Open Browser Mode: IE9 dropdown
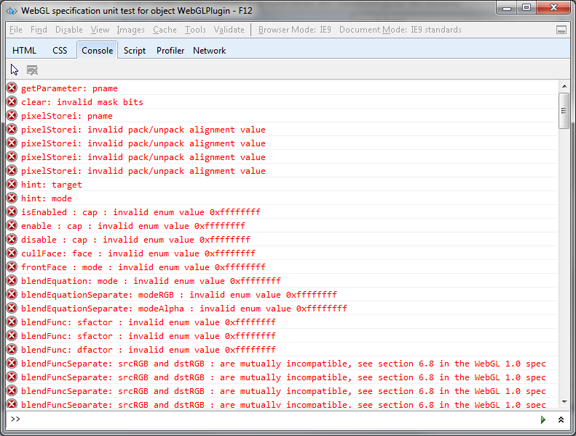The height and width of the screenshot is (436, 576). [295, 30]
